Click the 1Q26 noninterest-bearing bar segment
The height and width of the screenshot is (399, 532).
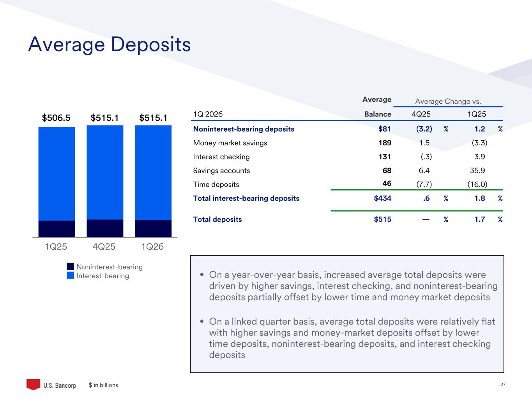[x=153, y=229]
